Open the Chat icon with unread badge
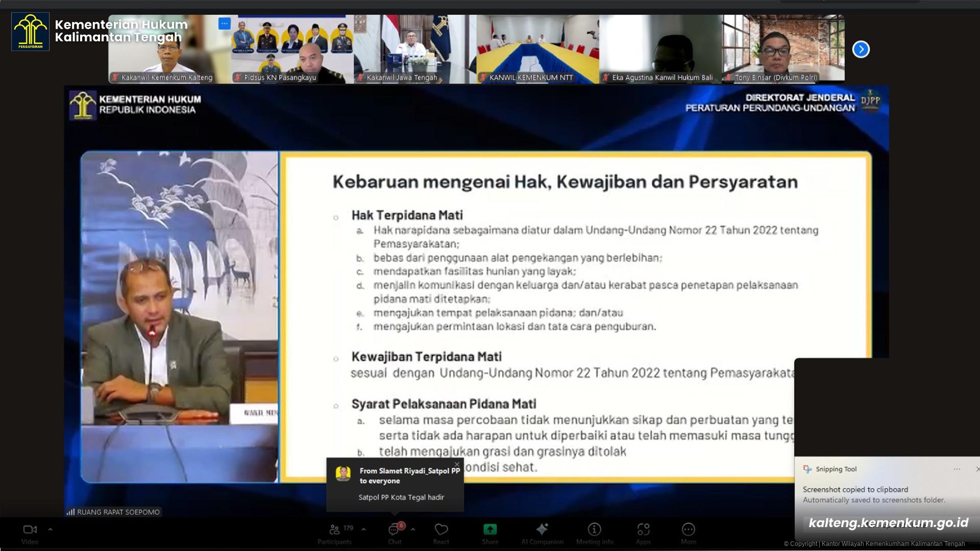Image resolution: width=980 pixels, height=551 pixels. (394, 530)
